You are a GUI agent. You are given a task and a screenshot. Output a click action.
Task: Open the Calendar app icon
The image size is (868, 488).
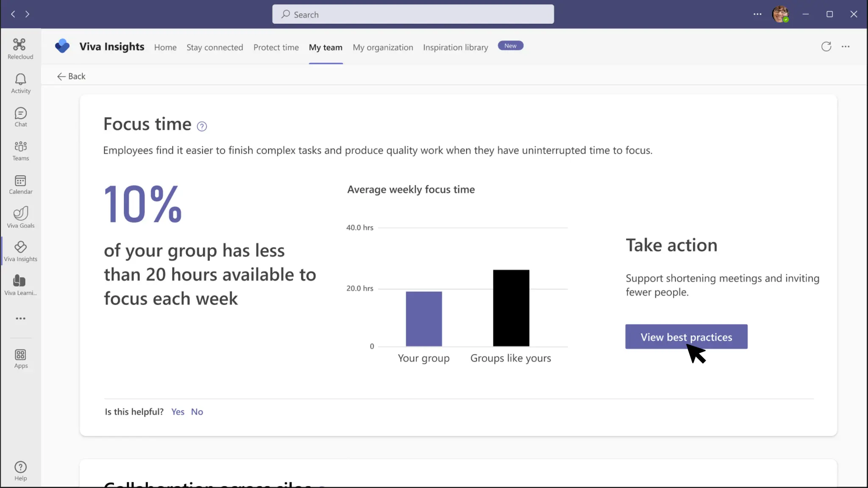(20, 184)
